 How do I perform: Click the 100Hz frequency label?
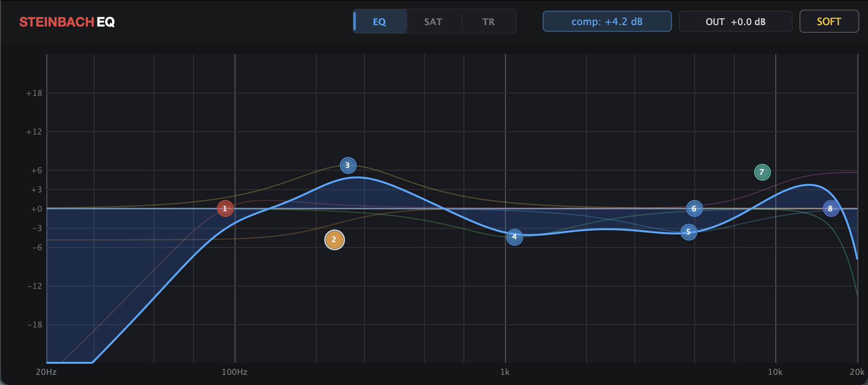235,372
